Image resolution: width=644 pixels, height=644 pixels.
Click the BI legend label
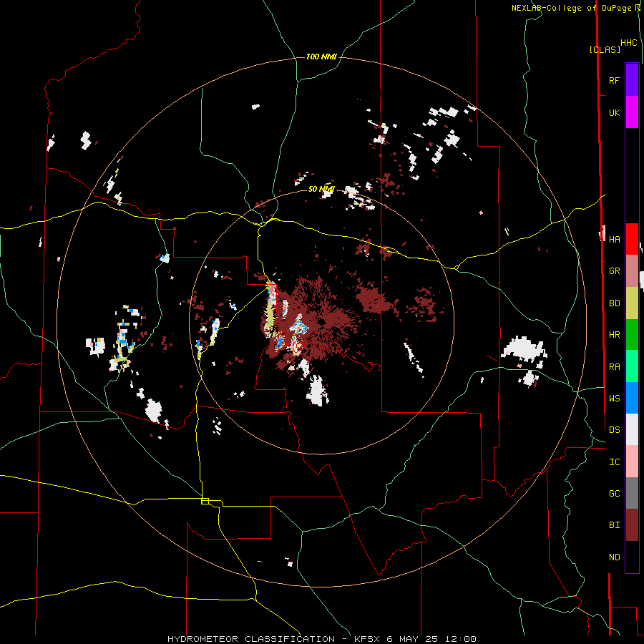[614, 525]
